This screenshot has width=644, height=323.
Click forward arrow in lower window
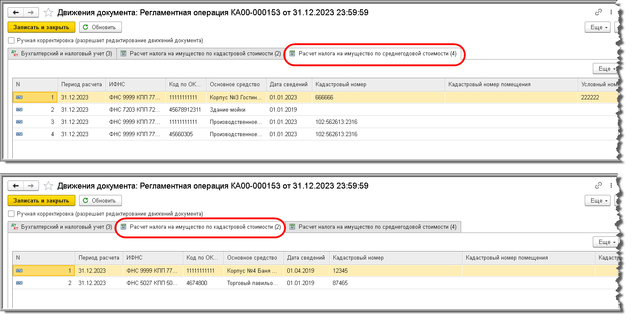click(31, 186)
